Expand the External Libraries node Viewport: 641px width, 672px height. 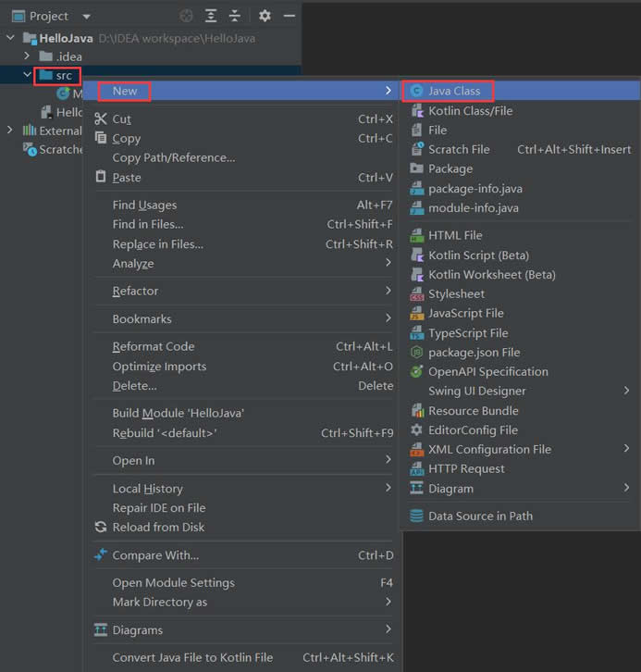click(10, 130)
